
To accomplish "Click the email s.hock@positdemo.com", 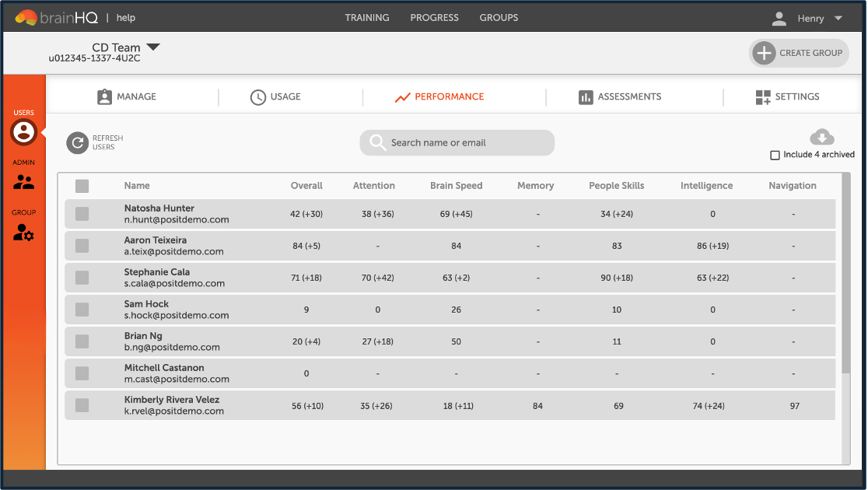I will (176, 316).
